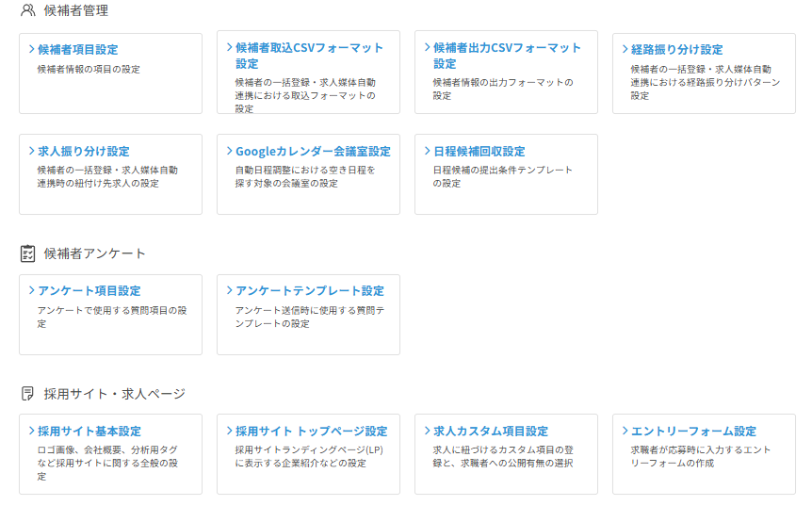This screenshot has width=812, height=506.
Task: Click the 候補者アンケート checklist icon
Action: (x=27, y=253)
